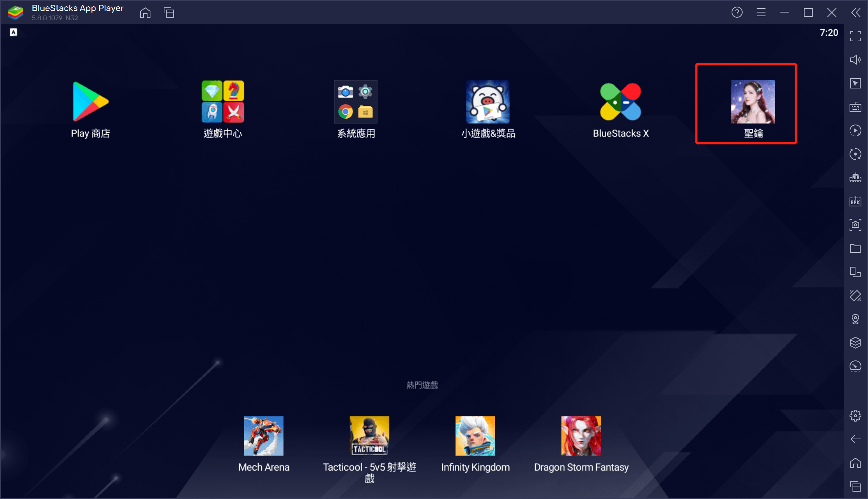This screenshot has height=499, width=868.
Task: Click the BlueStacks logo in title bar
Action: 15,13
